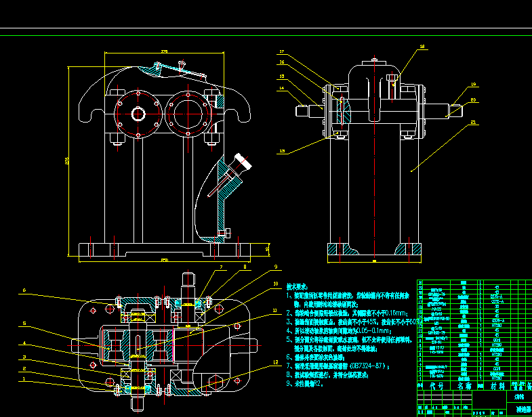Click the 名称 column header in parts table
The image size is (532, 417).
point(464,386)
